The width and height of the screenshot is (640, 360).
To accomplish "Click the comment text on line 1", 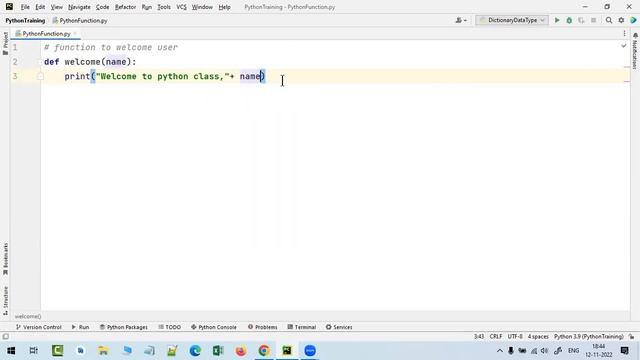I will [111, 47].
